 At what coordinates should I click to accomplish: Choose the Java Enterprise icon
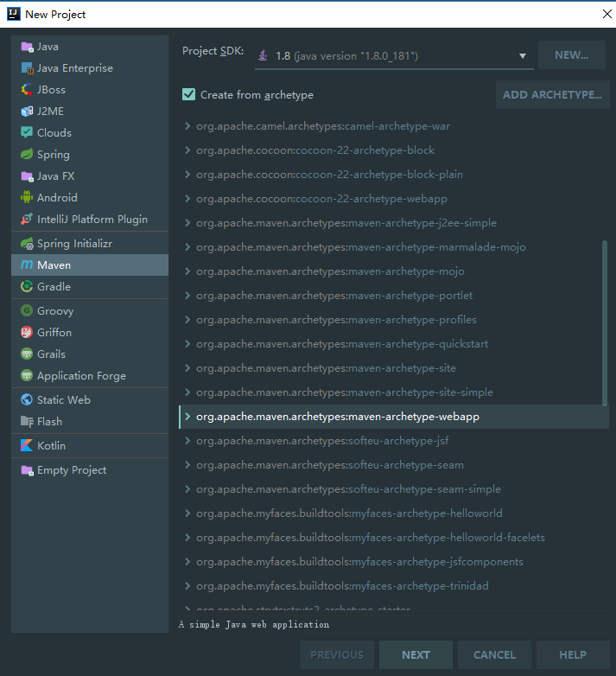tap(27, 68)
